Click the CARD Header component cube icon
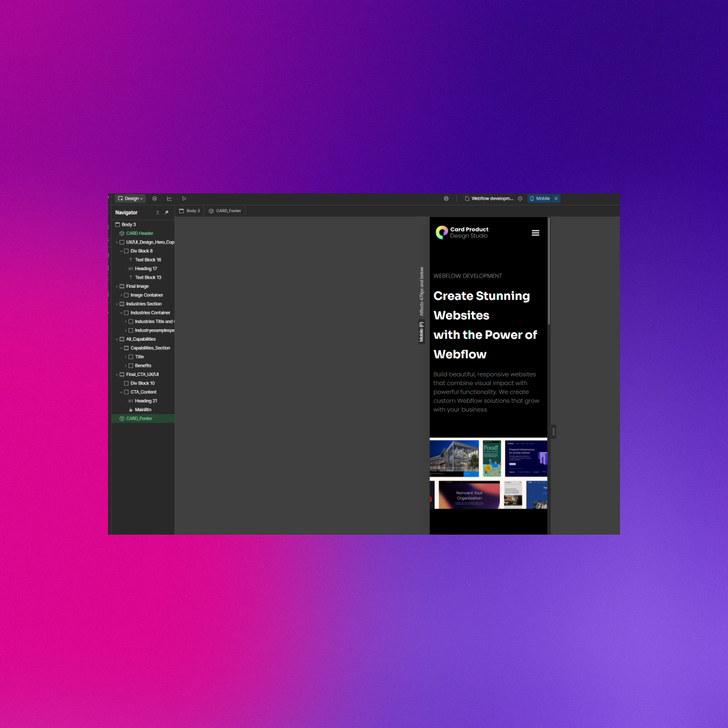 (122, 233)
